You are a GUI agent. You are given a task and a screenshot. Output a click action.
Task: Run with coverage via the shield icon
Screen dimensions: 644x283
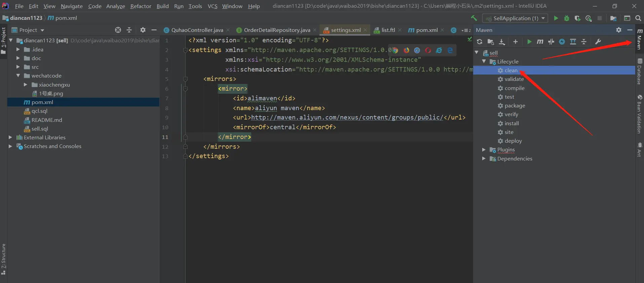point(577,18)
